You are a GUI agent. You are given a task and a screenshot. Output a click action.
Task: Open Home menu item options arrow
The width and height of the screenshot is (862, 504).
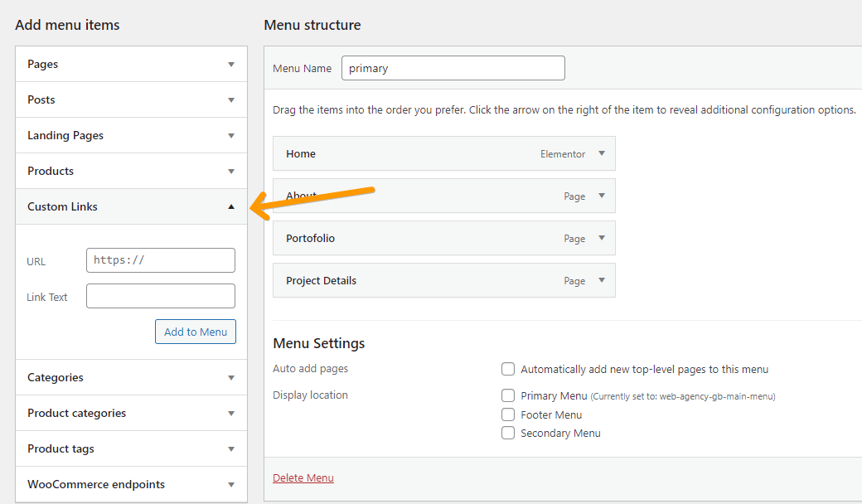(602, 153)
